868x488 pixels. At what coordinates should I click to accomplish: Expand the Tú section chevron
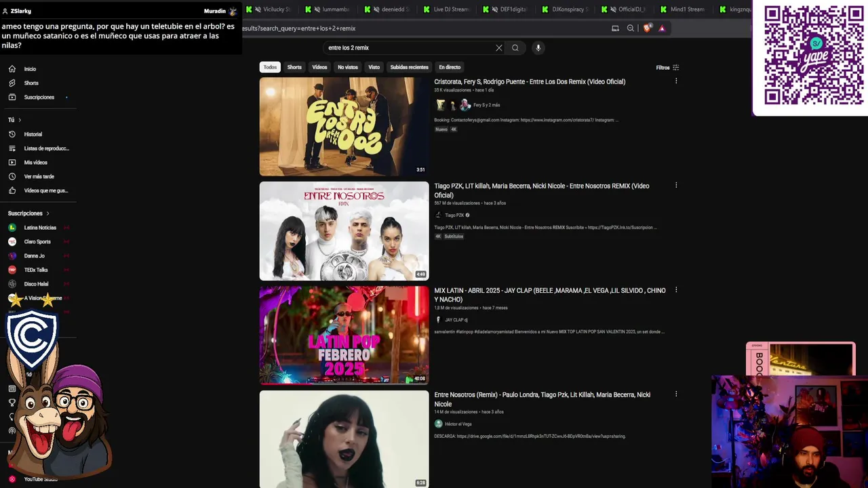click(20, 120)
